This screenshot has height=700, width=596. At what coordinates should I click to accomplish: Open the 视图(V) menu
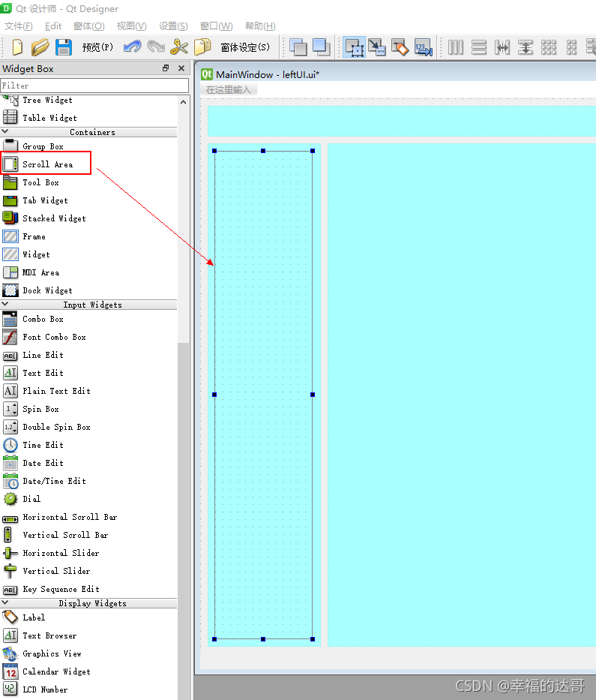132,26
